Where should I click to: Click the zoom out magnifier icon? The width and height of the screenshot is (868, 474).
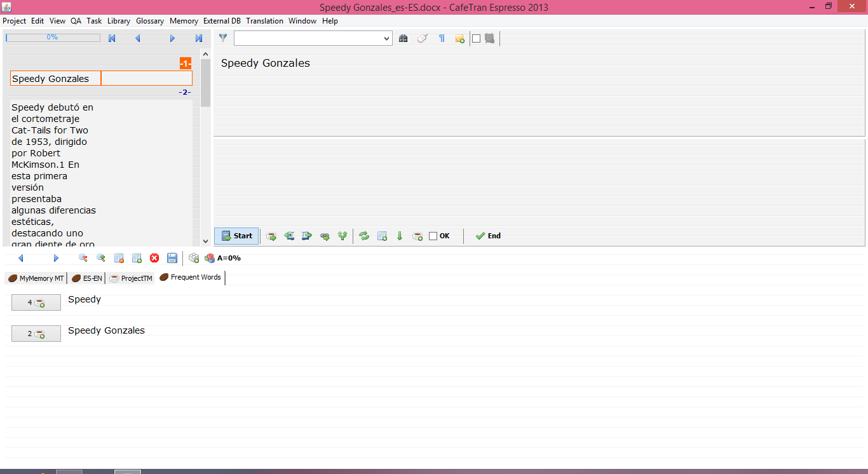[x=83, y=258]
